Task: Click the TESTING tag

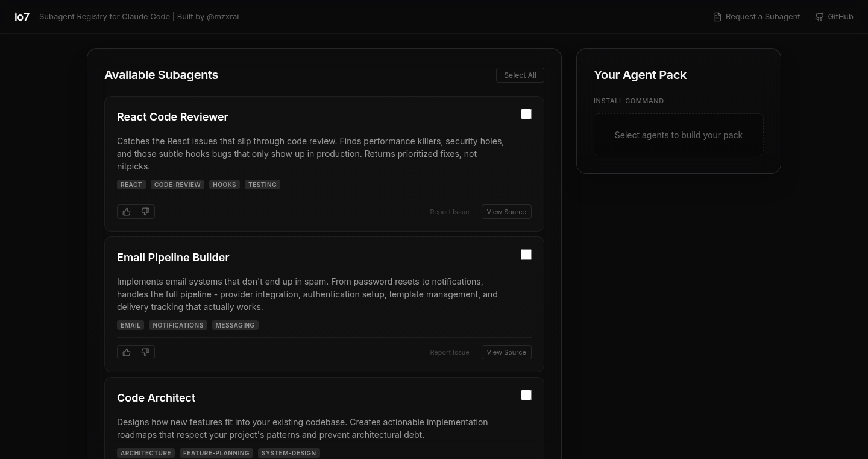Action: (x=262, y=185)
